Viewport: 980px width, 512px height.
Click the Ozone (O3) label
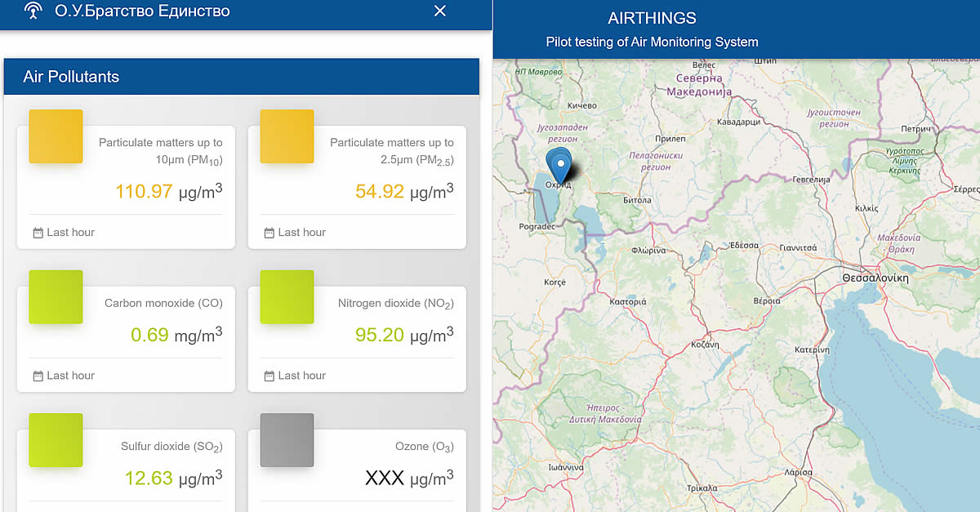pyautogui.click(x=424, y=447)
